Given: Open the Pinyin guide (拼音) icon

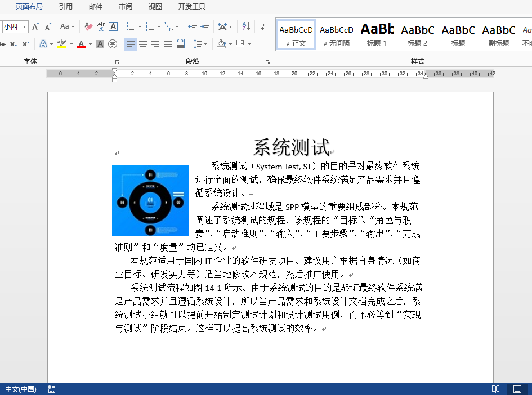Looking at the screenshot, I should (100, 27).
